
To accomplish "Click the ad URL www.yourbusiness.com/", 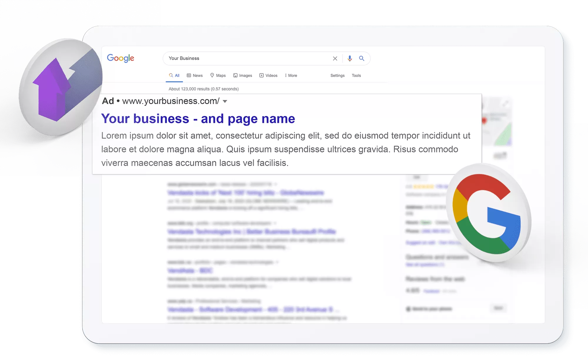I will (171, 101).
